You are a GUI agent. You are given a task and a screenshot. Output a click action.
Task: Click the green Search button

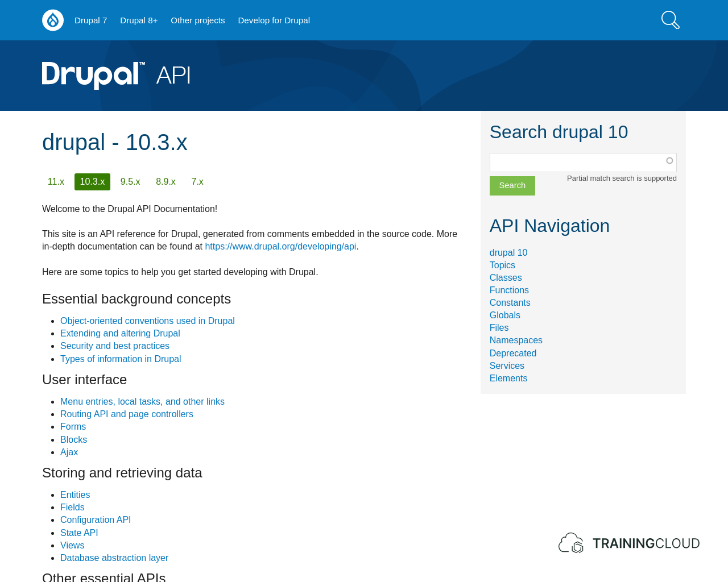tap(512, 186)
